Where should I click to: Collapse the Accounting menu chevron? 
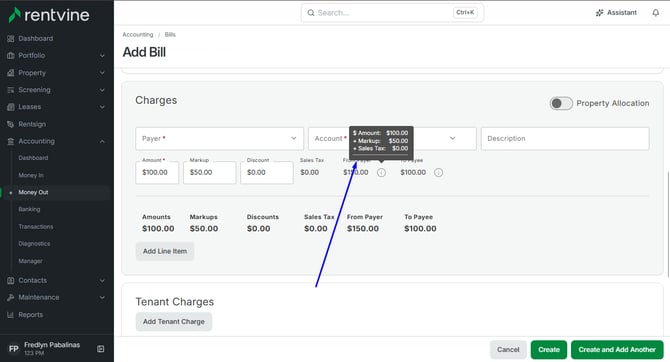[102, 141]
